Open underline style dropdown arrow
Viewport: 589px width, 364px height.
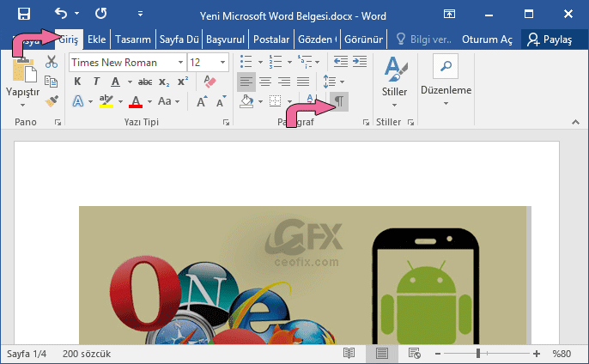(130, 82)
